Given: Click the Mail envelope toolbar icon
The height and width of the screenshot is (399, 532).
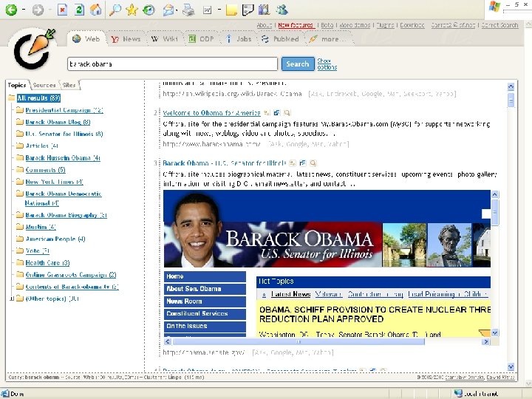Looking at the screenshot, I should click(x=168, y=10).
